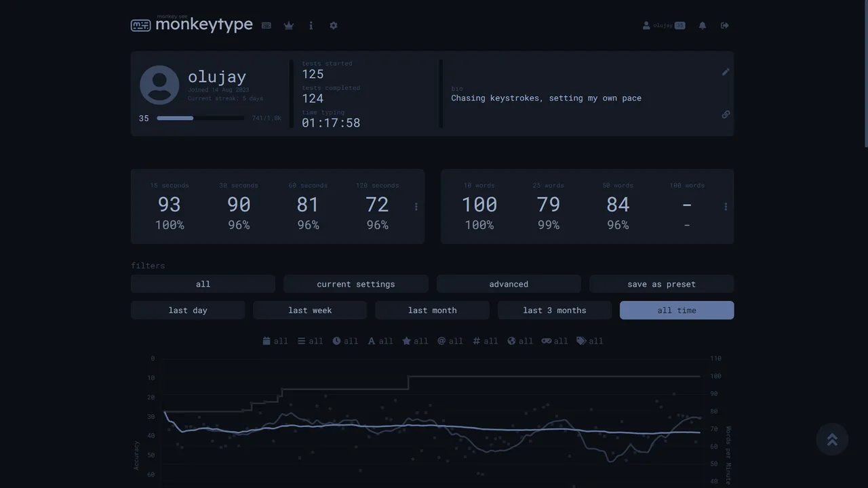Copy profile link via chain icon
The image size is (868, 488).
click(x=726, y=115)
